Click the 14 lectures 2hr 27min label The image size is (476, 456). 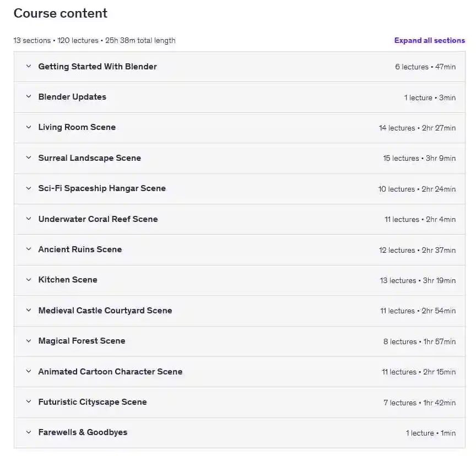pos(417,128)
